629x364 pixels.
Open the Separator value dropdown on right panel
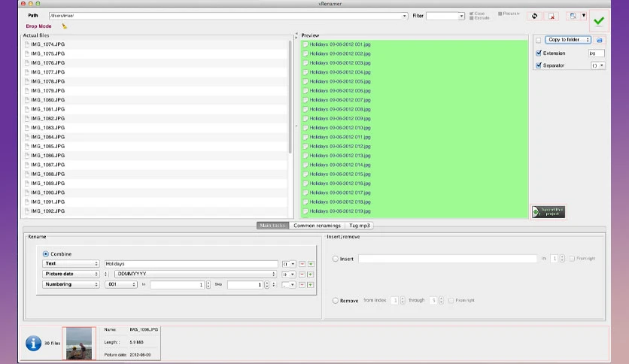pos(597,65)
